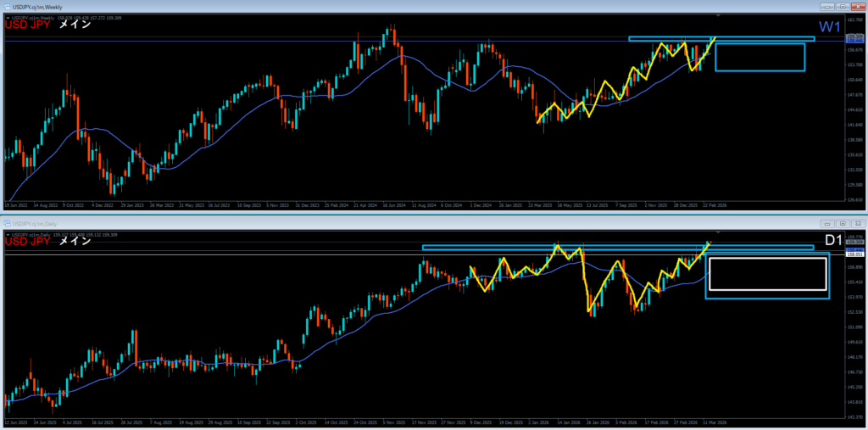Click 149.610 on the Daily price scale

point(854,342)
